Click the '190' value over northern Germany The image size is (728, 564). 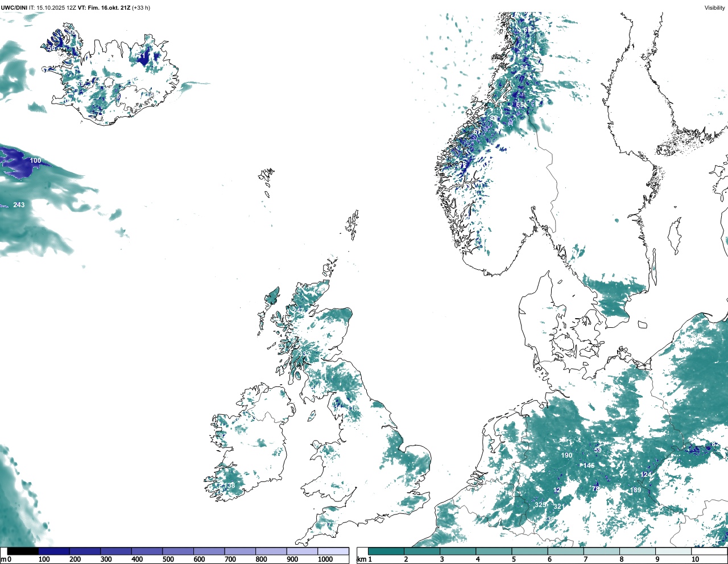tap(567, 455)
